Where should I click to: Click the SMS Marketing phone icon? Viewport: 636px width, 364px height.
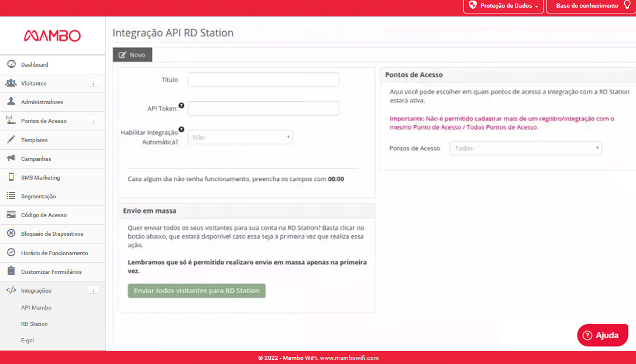(x=11, y=177)
